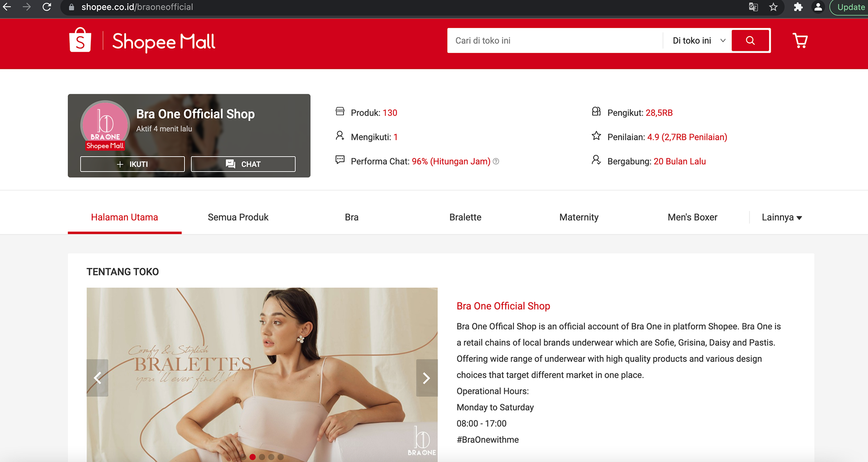868x462 pixels.
Task: Click the padlock site info icon
Action: tap(71, 7)
